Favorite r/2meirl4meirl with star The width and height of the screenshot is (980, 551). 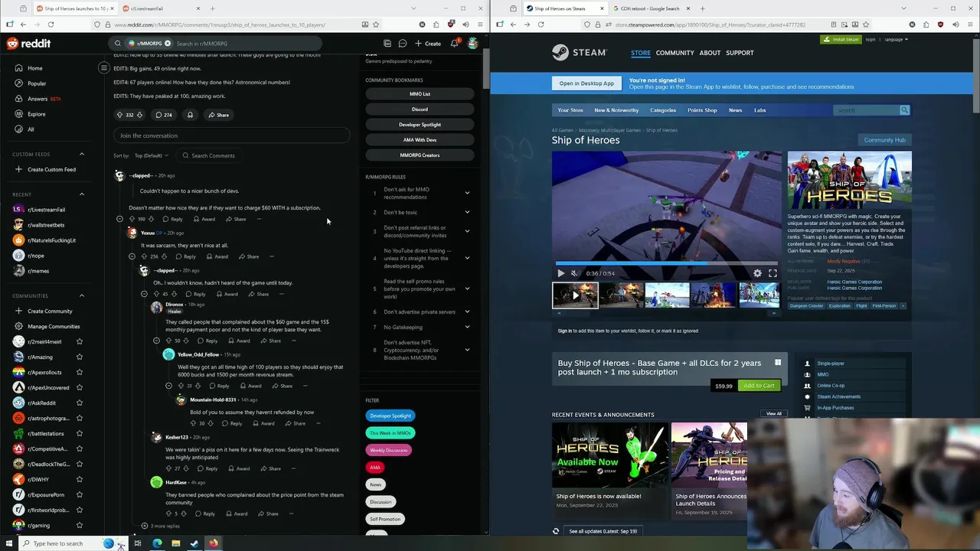coord(80,341)
